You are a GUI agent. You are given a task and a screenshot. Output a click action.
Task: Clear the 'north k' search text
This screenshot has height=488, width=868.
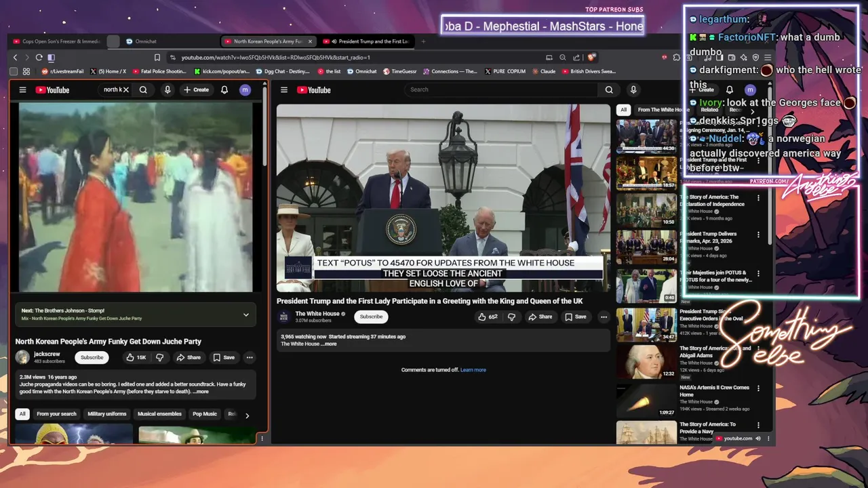point(125,89)
